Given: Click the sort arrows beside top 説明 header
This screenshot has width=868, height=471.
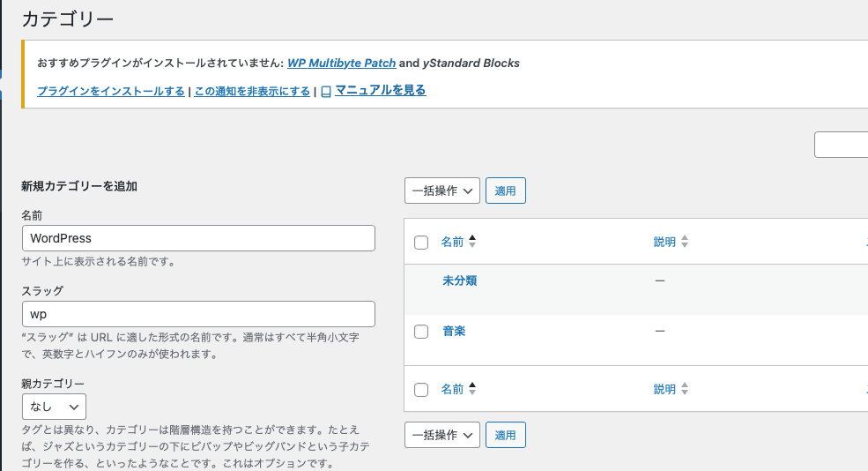Looking at the screenshot, I should pyautogui.click(x=685, y=242).
